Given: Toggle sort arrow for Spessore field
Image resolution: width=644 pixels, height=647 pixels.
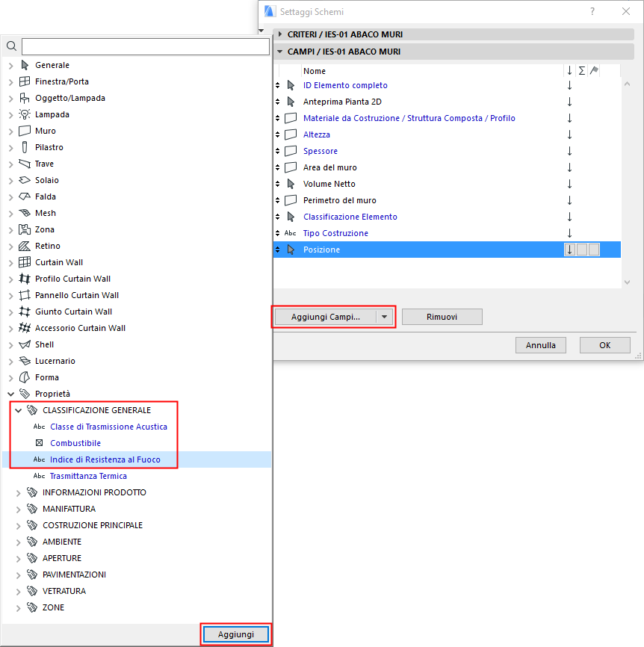Looking at the screenshot, I should tap(570, 151).
